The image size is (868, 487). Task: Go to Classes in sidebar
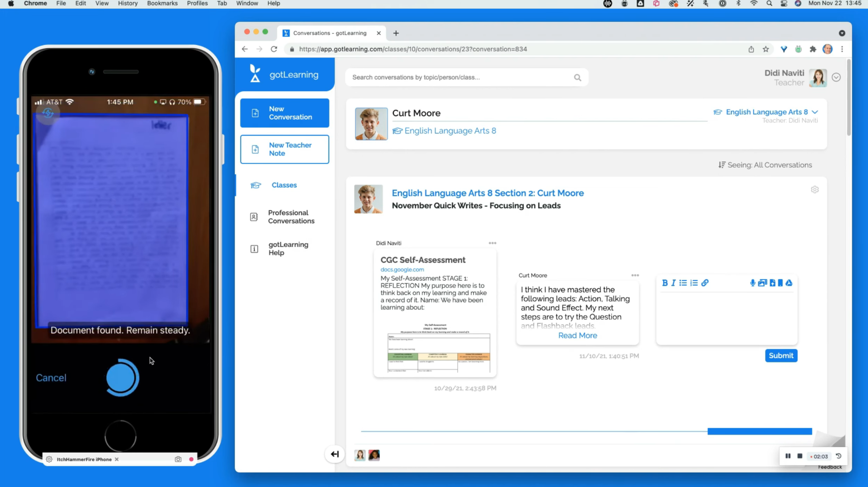(x=284, y=185)
